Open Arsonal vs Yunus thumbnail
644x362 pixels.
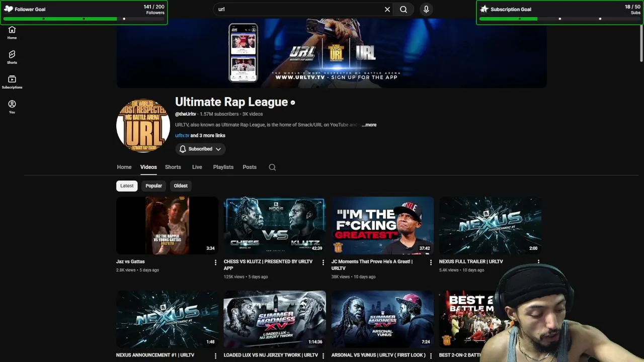pyautogui.click(x=382, y=319)
